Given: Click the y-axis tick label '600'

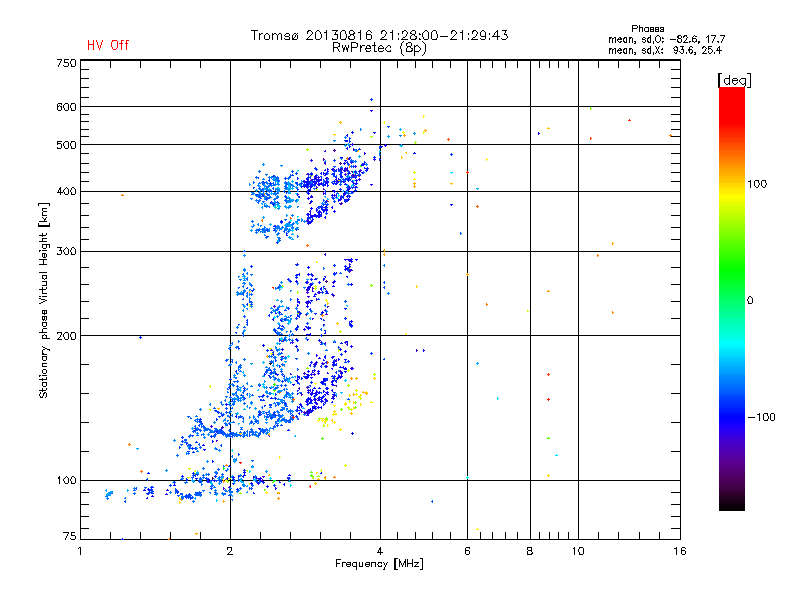Looking at the screenshot, I should [x=66, y=107].
